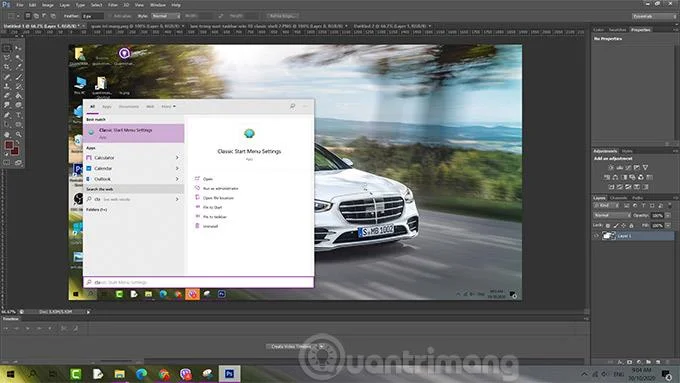Select the Zoom tool in toolbox
Screen dimensions: 680x383
(18, 135)
